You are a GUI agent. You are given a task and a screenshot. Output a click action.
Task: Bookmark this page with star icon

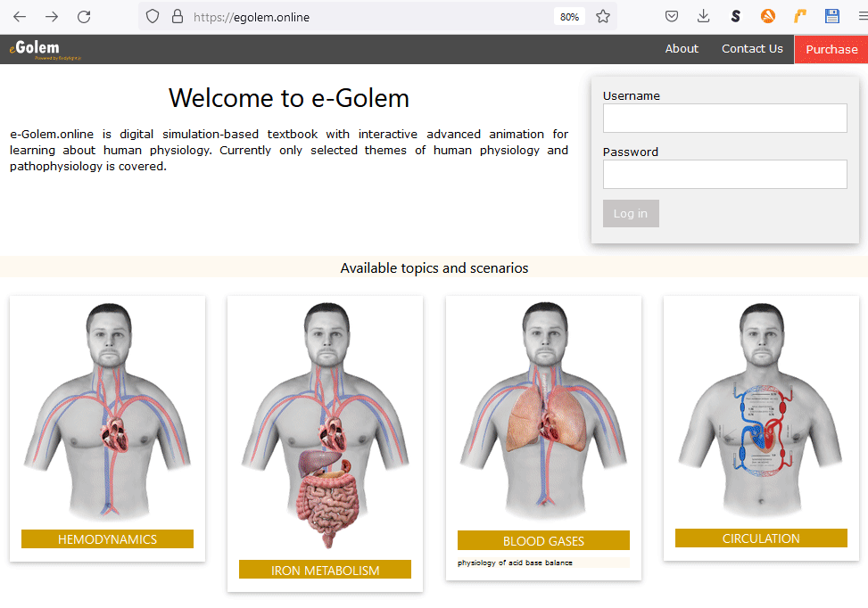[603, 16]
